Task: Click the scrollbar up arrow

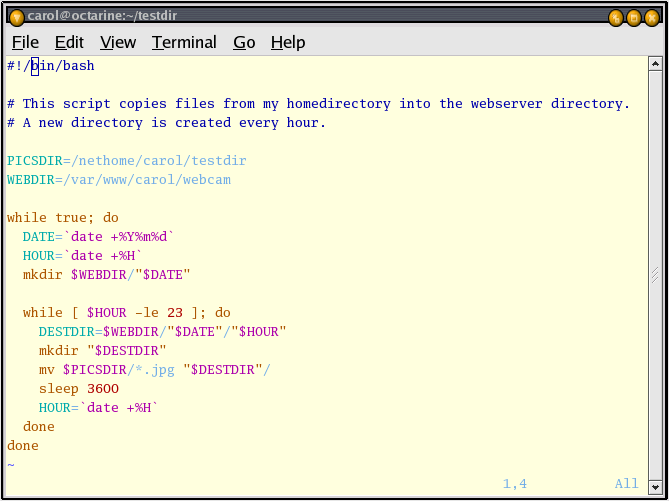Action: [655, 64]
